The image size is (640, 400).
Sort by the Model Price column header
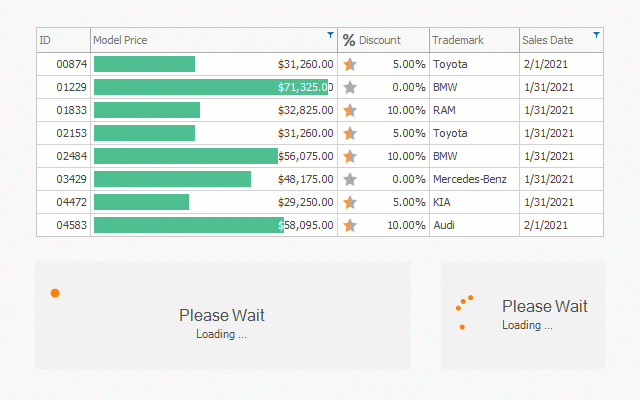coord(214,40)
